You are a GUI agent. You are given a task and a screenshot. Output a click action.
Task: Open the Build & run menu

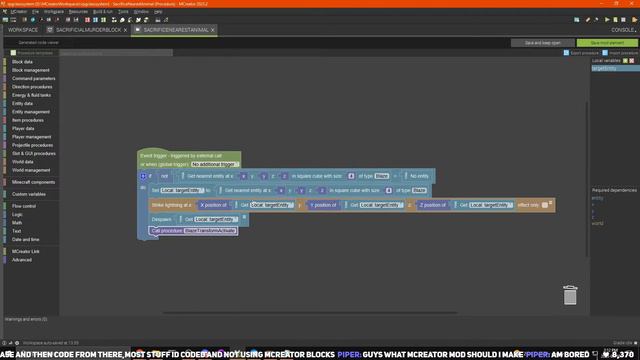[103, 11]
